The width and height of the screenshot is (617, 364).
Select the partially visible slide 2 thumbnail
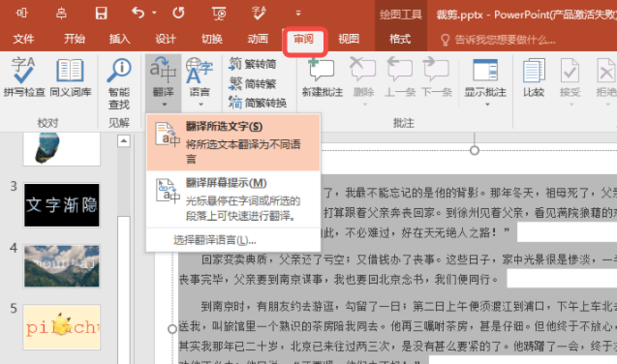pyautogui.click(x=62, y=148)
